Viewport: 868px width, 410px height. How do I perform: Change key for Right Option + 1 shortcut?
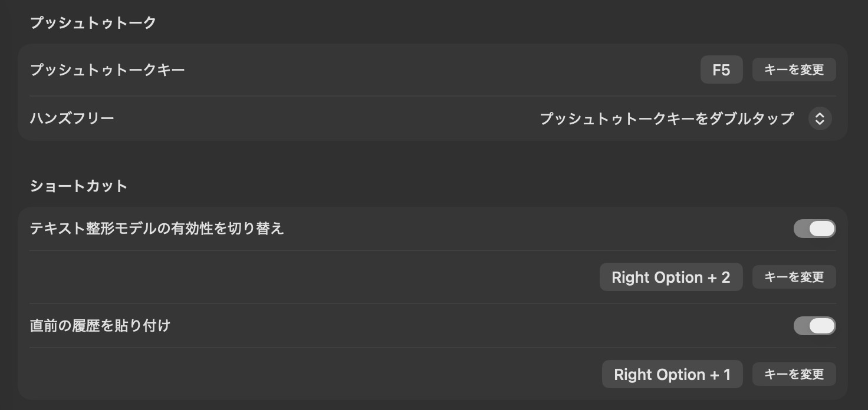pos(794,374)
